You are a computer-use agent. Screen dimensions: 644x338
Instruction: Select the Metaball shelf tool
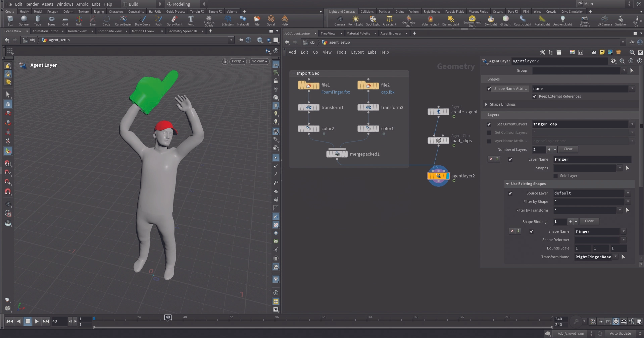pos(243,21)
